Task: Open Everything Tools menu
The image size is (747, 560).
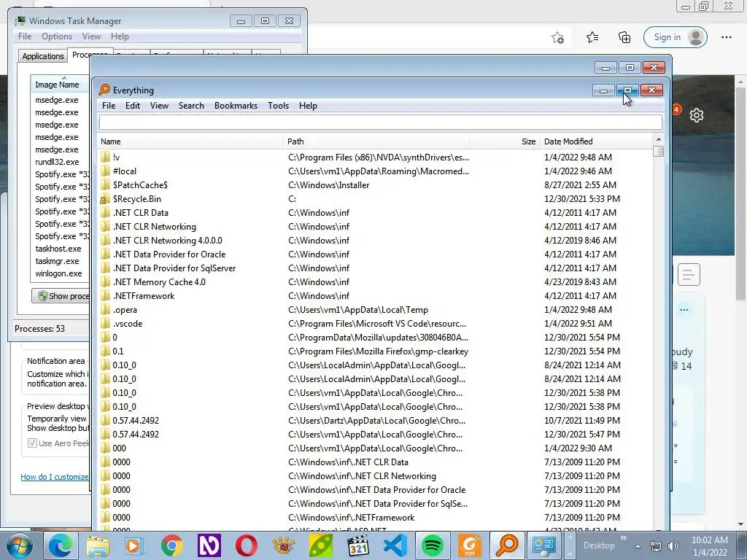Action: pyautogui.click(x=278, y=106)
